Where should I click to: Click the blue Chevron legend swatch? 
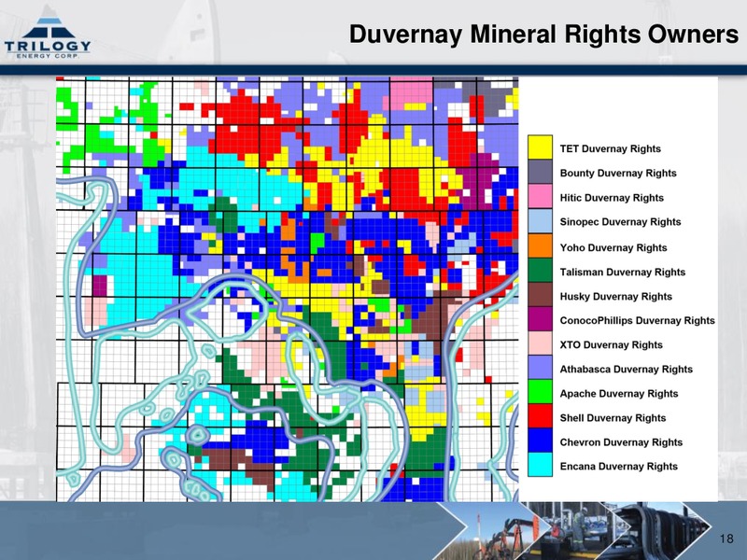540,440
